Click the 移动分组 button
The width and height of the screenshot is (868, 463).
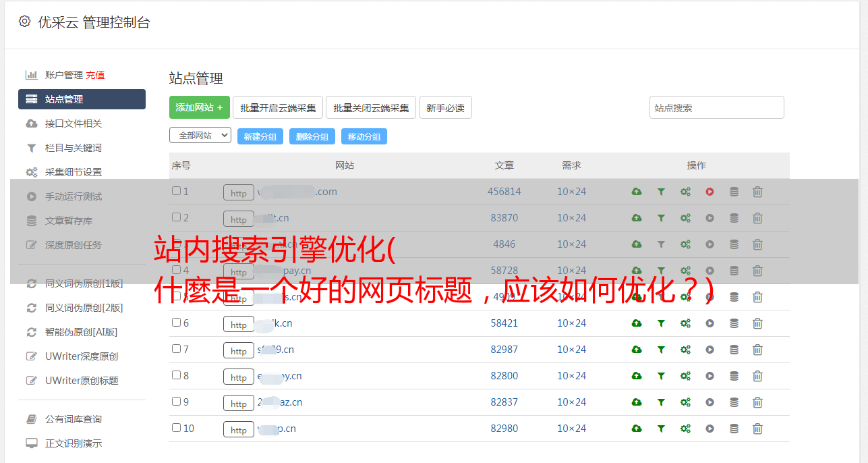pos(364,136)
